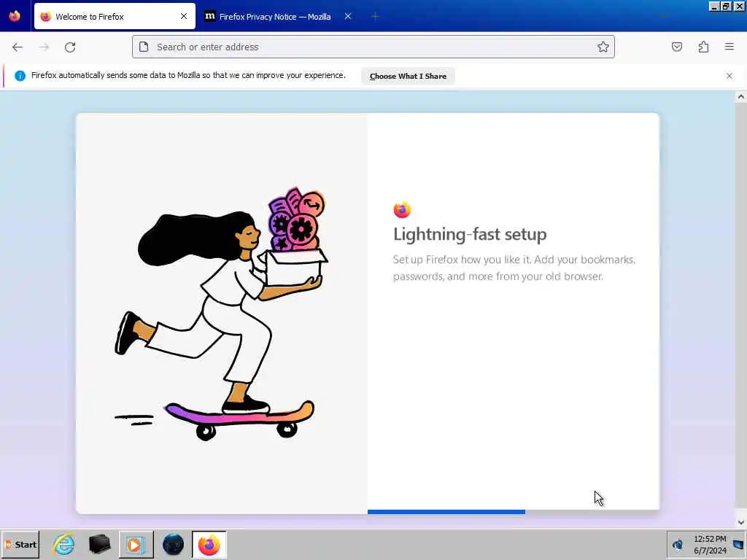The width and height of the screenshot is (747, 560).
Task: Open Save to Pocket icon
Action: 677,47
